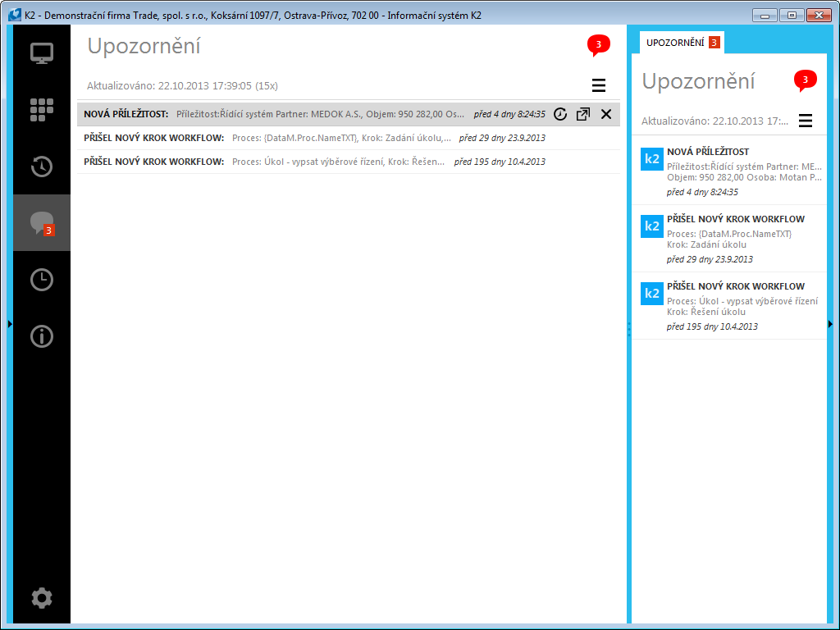Click k2 icon of NOVÁ PŘÍLEŽITOST card
This screenshot has width=840, height=630.
click(652, 159)
